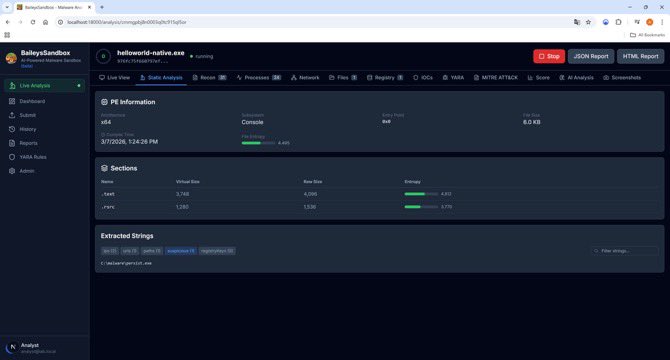The height and width of the screenshot is (360, 670).
Task: Toggle the paths strings filter
Action: 152,251
